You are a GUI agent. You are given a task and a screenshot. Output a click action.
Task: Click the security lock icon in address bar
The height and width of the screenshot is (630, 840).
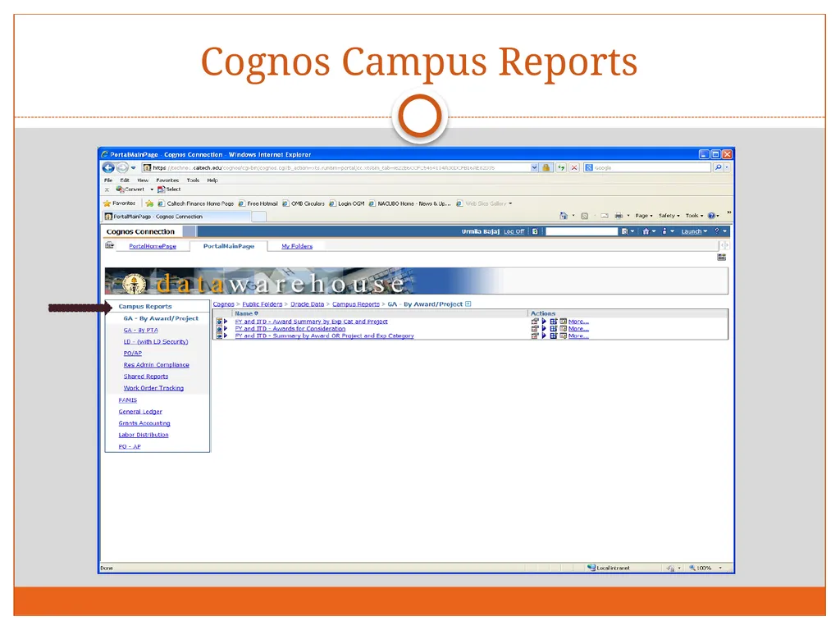(x=546, y=167)
